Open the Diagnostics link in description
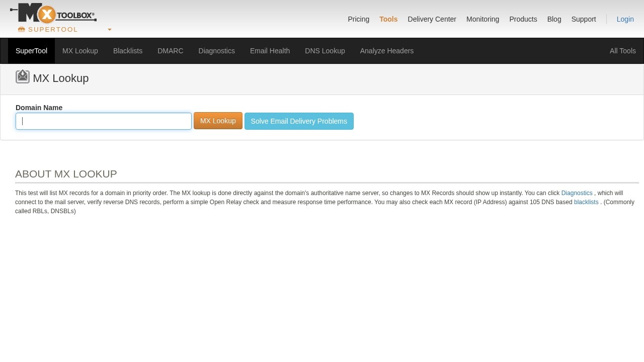This screenshot has height=362, width=644. (577, 193)
